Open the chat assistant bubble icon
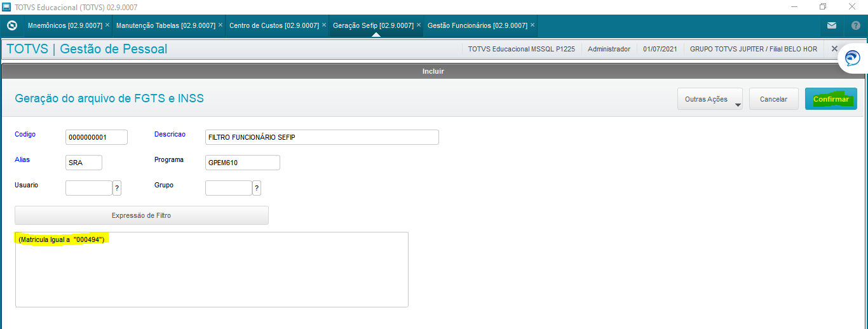 point(852,59)
